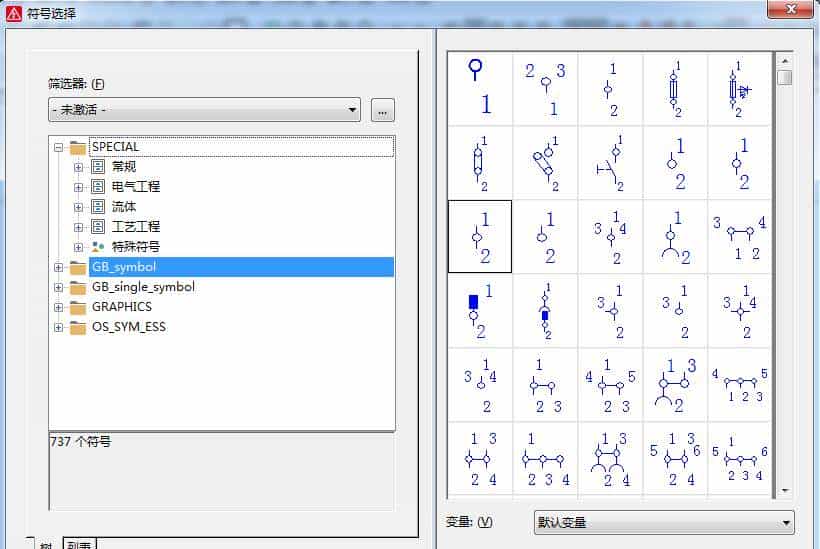
Task: Pick the tilted diagonal terminal symbol
Action: pyautogui.click(x=545, y=163)
